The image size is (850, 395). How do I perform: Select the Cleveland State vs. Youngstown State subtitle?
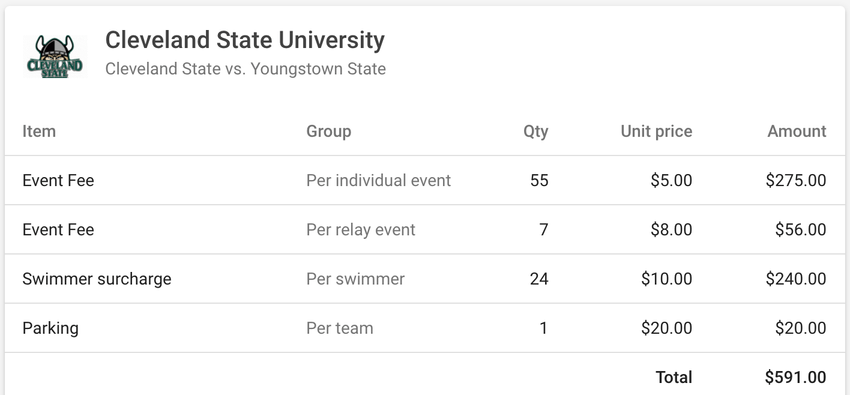click(246, 69)
